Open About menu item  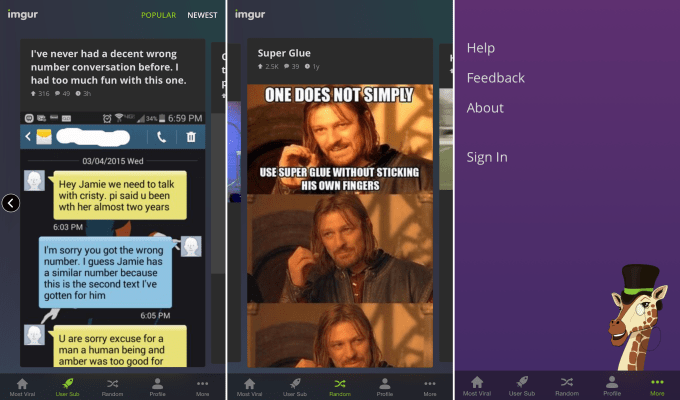485,108
